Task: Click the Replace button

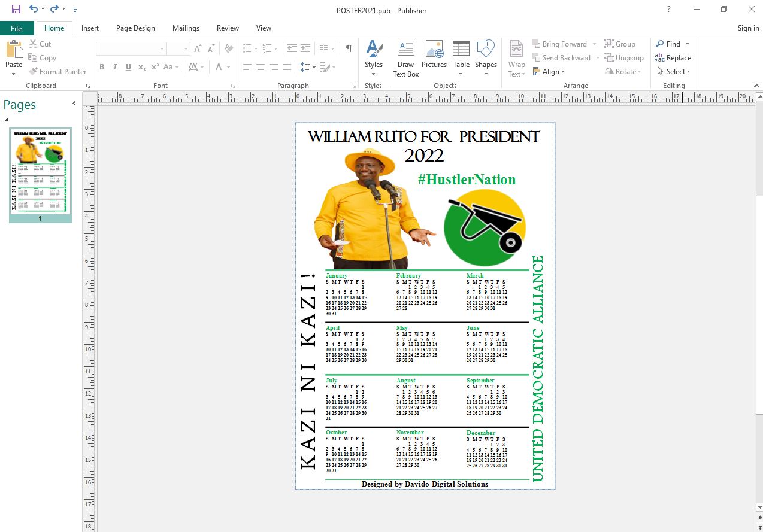Action: point(673,58)
